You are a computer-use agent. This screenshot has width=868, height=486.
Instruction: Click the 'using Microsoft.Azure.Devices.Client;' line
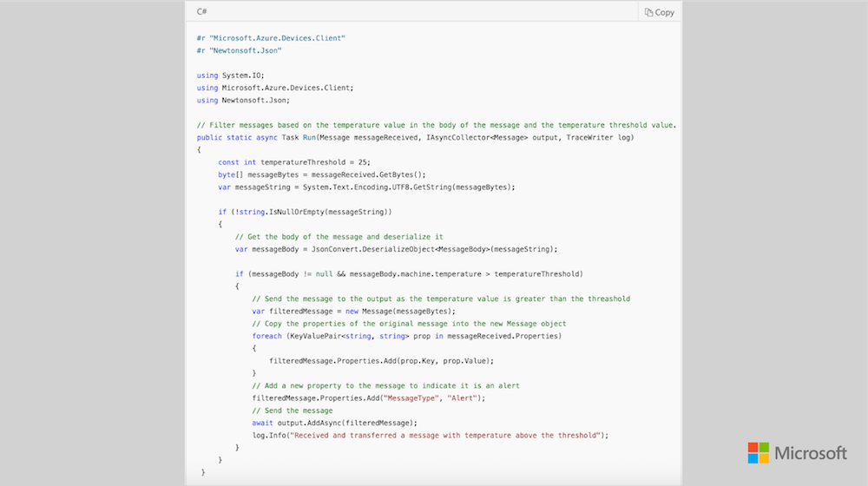[x=275, y=88]
